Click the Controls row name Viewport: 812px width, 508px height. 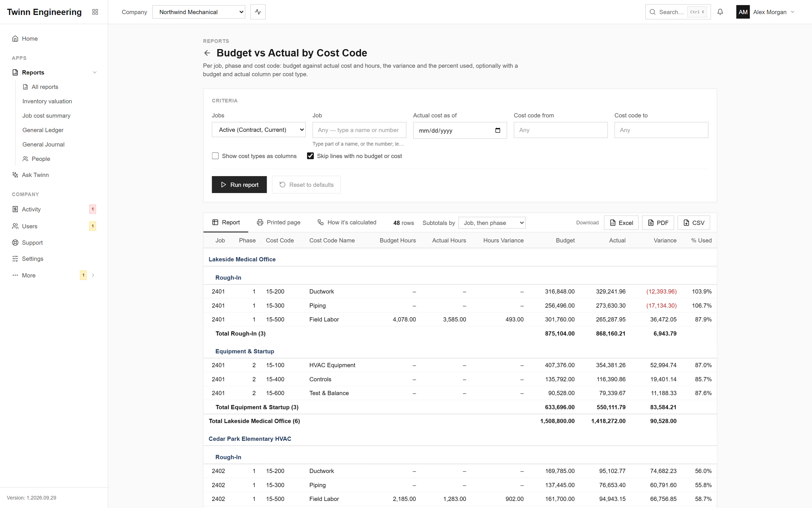[x=320, y=379]
